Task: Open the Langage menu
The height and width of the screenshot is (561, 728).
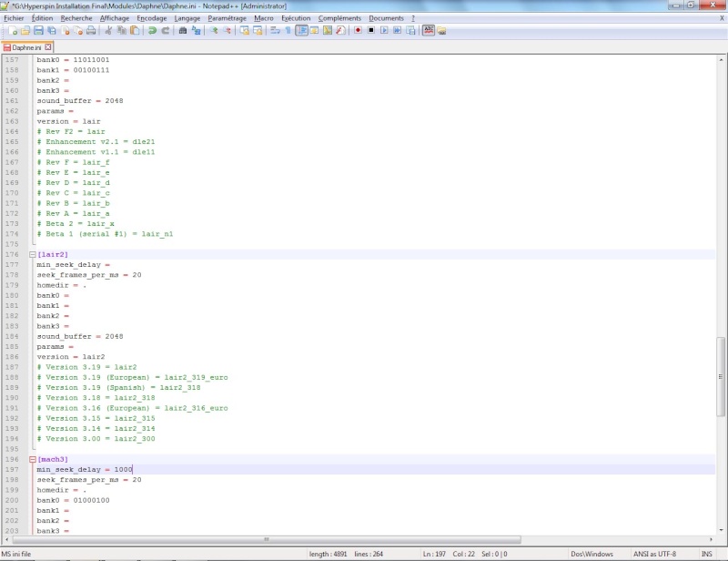Action: click(187, 18)
